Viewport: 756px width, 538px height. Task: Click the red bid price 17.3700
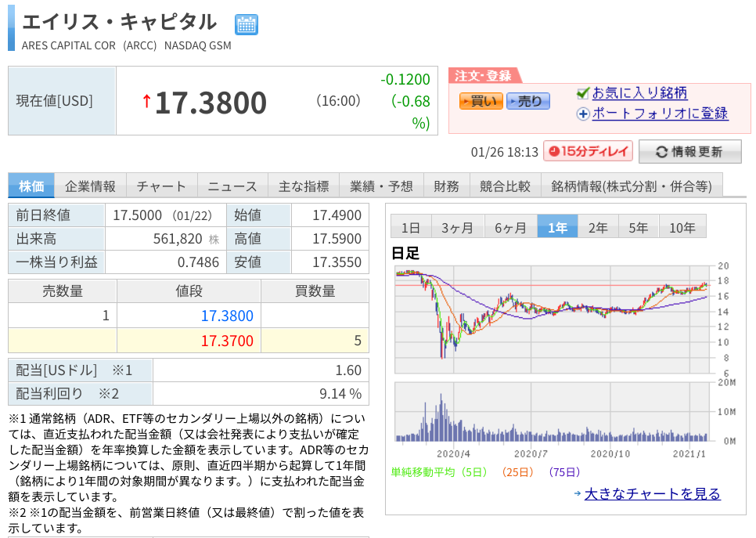tap(227, 341)
